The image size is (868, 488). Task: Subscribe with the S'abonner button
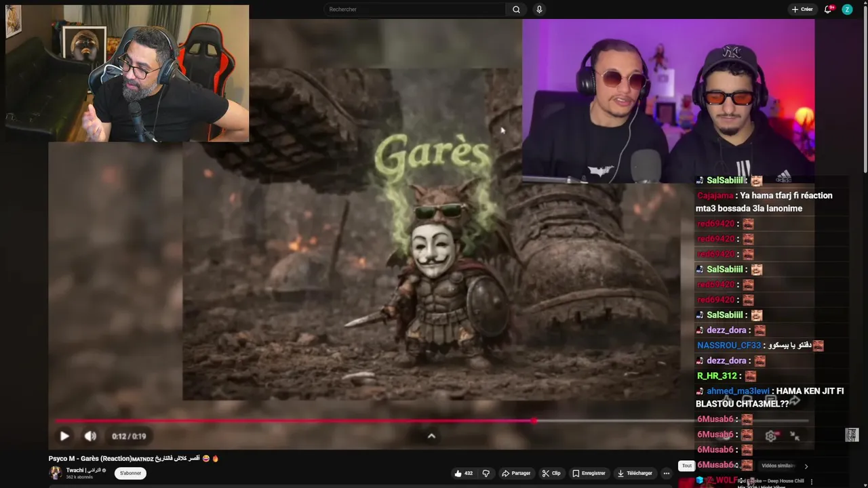(x=131, y=473)
